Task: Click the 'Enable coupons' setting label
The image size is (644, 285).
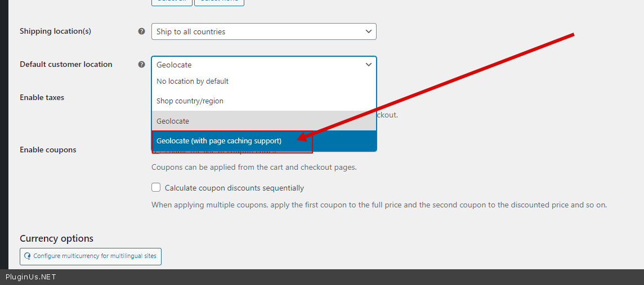Action: pyautogui.click(x=48, y=150)
